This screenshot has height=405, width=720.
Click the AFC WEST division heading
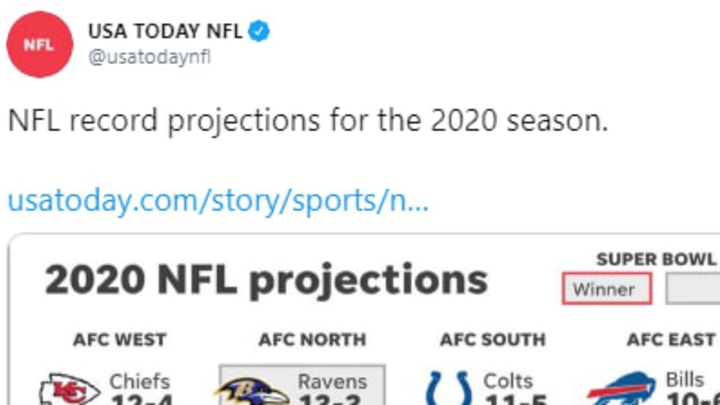(119, 340)
